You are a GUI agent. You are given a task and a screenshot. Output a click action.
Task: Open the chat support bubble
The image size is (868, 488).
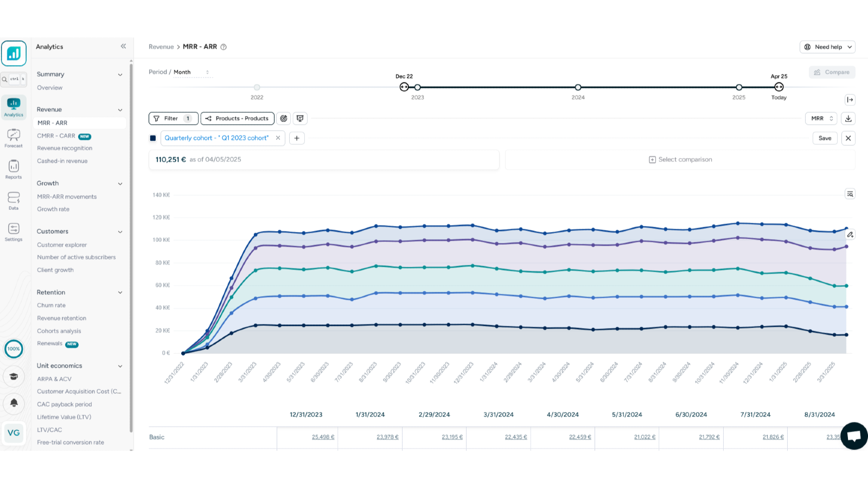click(x=853, y=436)
